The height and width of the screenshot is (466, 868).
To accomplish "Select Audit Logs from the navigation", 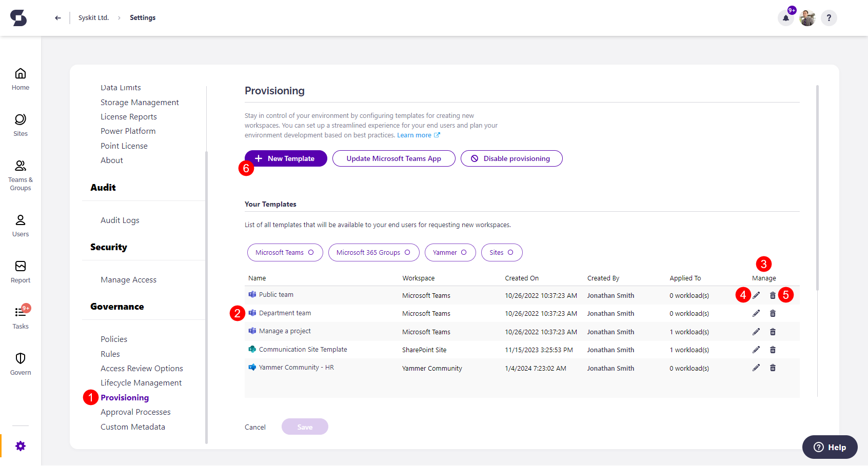I will click(x=120, y=220).
